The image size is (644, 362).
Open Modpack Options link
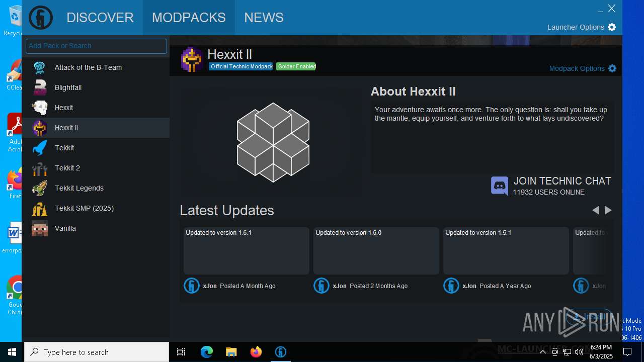[577, 68]
